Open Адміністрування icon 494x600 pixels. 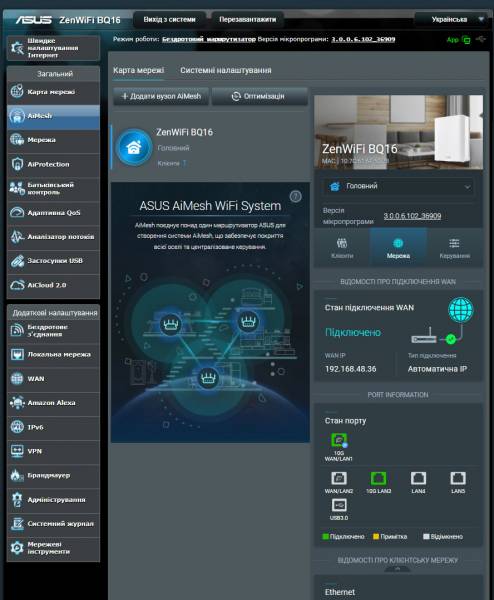coord(17,499)
